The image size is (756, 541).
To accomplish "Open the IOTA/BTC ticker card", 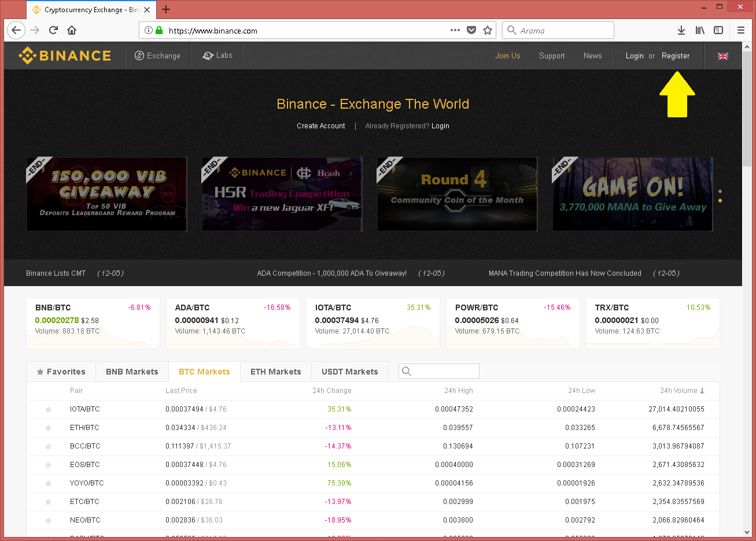I will (373, 324).
